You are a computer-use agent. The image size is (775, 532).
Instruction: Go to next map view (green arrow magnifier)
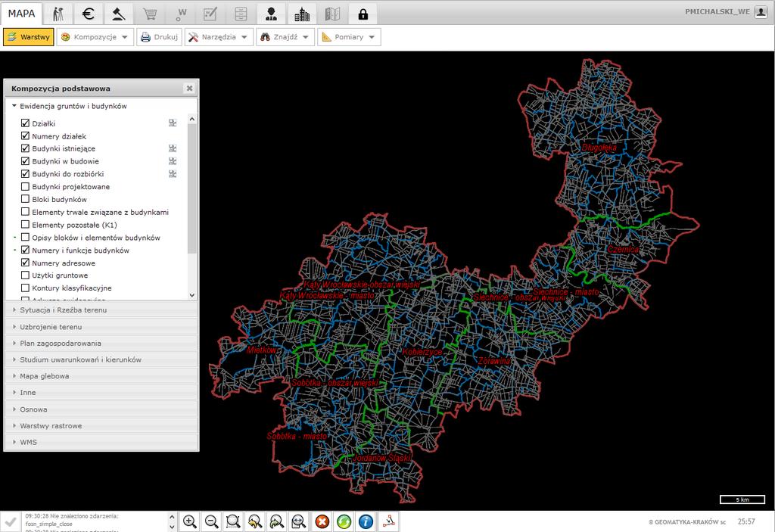tap(277, 521)
